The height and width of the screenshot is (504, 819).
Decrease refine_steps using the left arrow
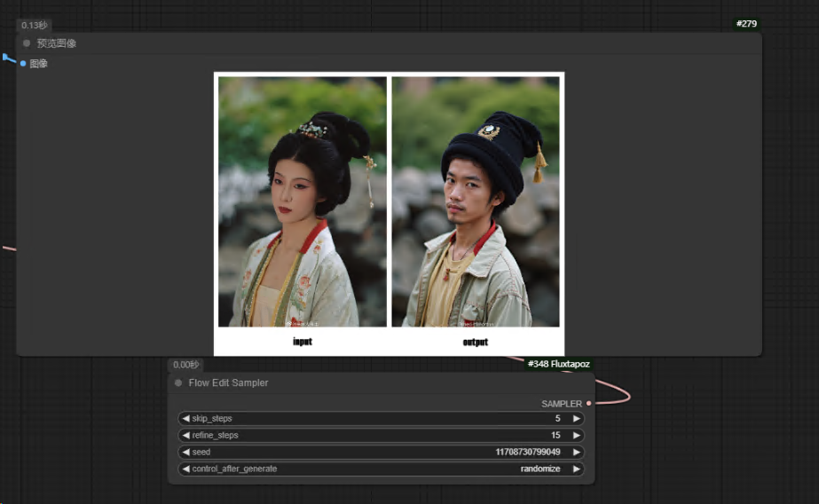coord(185,436)
